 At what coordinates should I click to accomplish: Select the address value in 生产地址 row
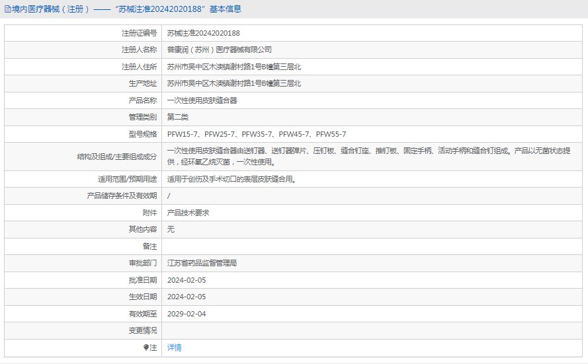click(234, 83)
